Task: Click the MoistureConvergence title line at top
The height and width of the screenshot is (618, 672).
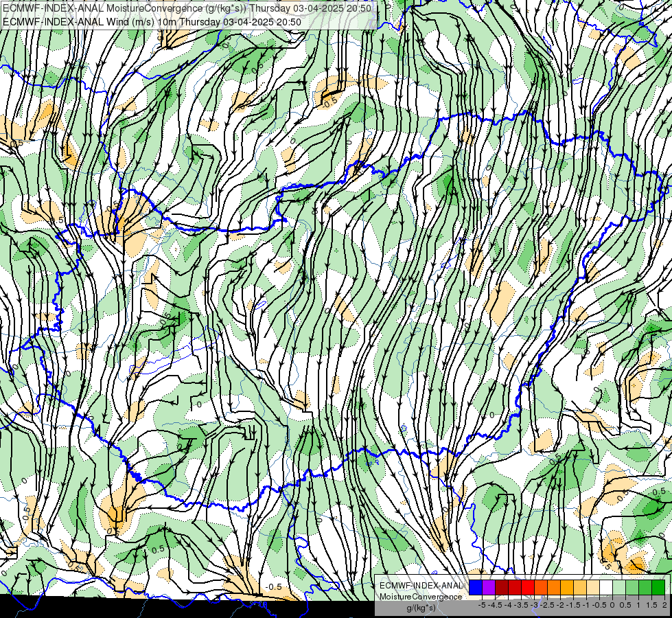Action: click(187, 8)
